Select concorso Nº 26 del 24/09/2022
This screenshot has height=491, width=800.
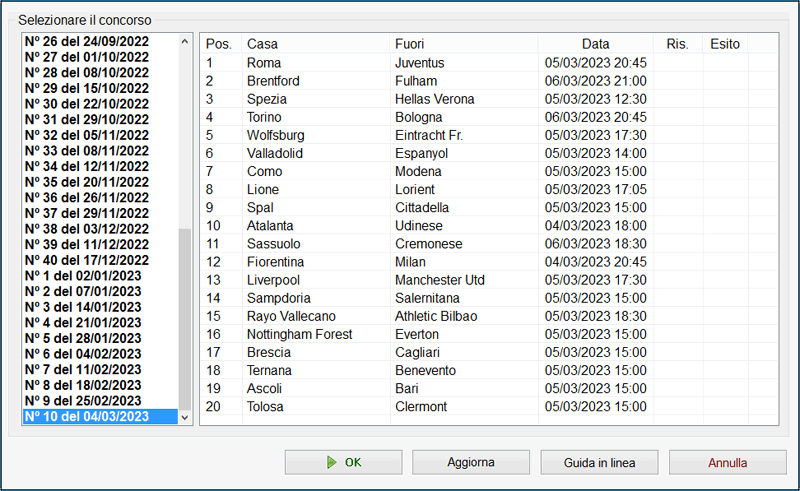101,41
